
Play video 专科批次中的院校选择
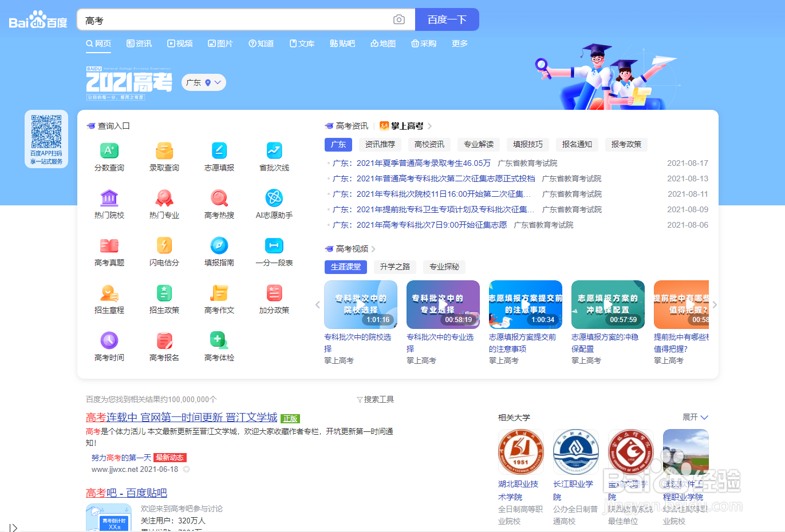(x=361, y=304)
